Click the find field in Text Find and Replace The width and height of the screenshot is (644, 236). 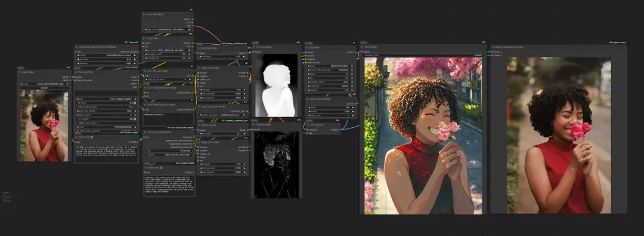pos(169,151)
